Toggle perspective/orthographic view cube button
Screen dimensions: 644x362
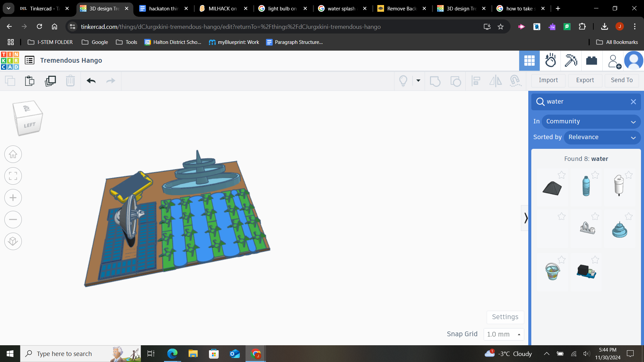(13, 241)
